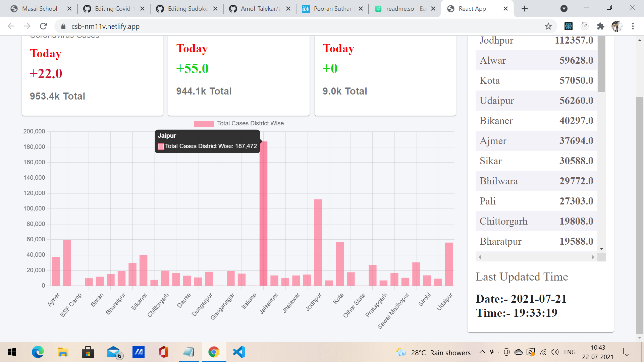
Task: Open the Chrome three-dot menu
Action: click(633, 26)
